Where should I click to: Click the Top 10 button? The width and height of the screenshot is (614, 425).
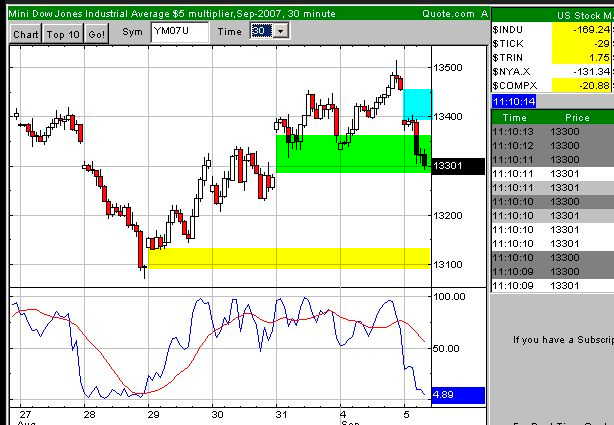click(x=63, y=33)
